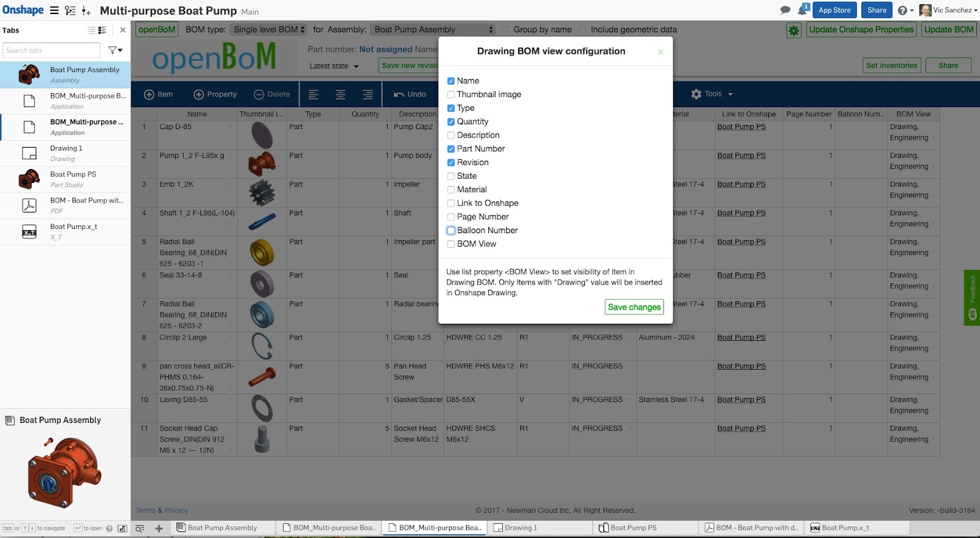Open the Vic Sanchez account menu
Viewport: 980px width, 538px height.
pyautogui.click(x=948, y=10)
